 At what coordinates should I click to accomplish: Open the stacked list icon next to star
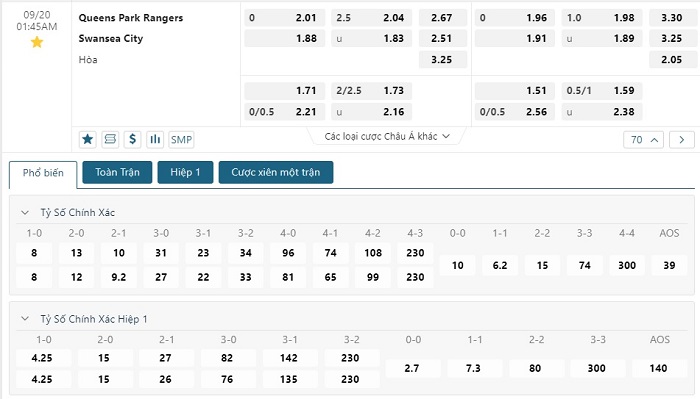click(110, 140)
